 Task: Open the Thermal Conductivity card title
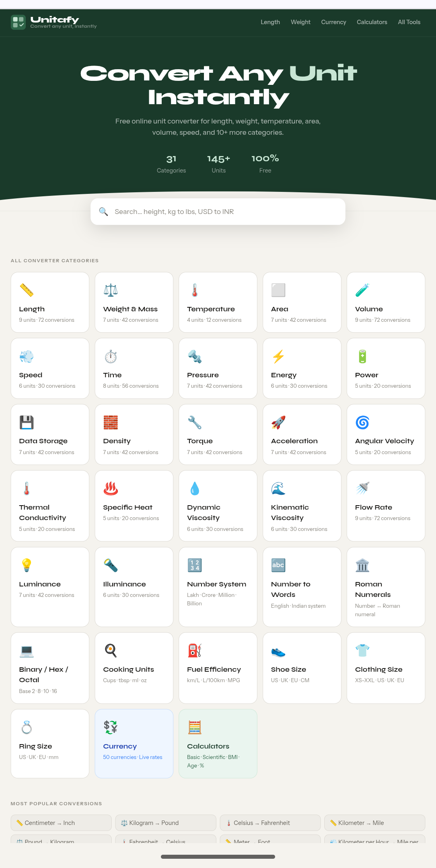[43, 512]
